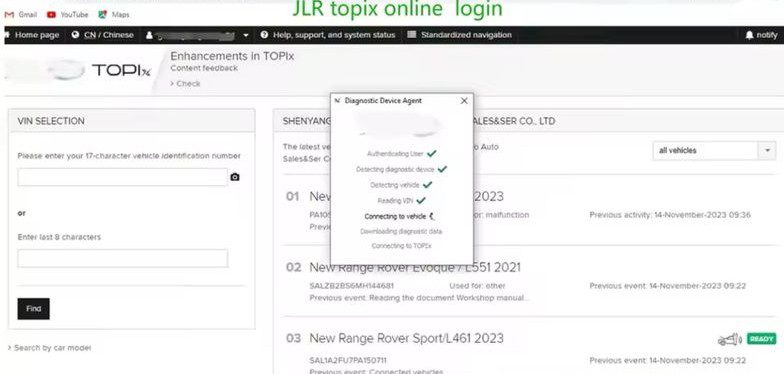Open Help, support, and system status

pyautogui.click(x=328, y=35)
